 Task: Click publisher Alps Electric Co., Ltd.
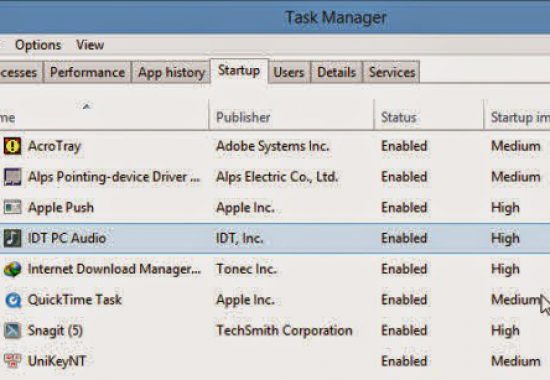tap(277, 177)
